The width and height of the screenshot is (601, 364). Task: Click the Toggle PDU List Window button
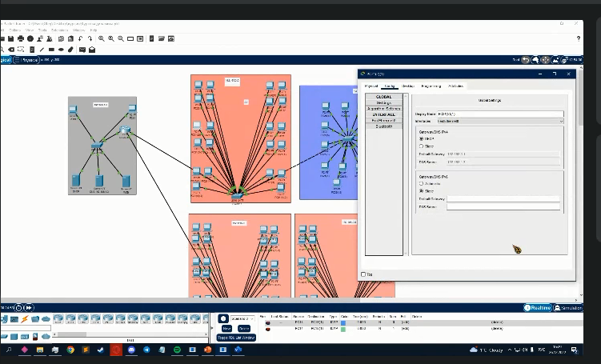(x=234, y=338)
